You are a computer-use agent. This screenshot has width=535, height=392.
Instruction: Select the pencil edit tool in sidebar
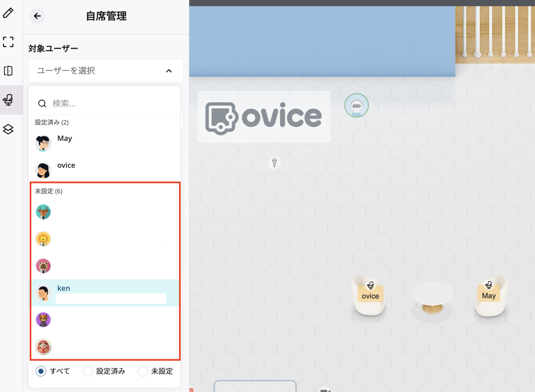8,13
